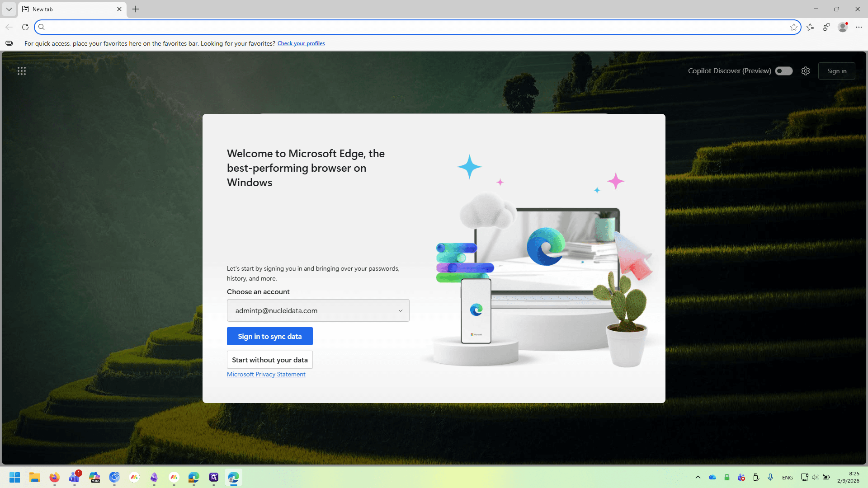Open File Explorer from taskbar
Screen dimensions: 868x488
(35, 477)
